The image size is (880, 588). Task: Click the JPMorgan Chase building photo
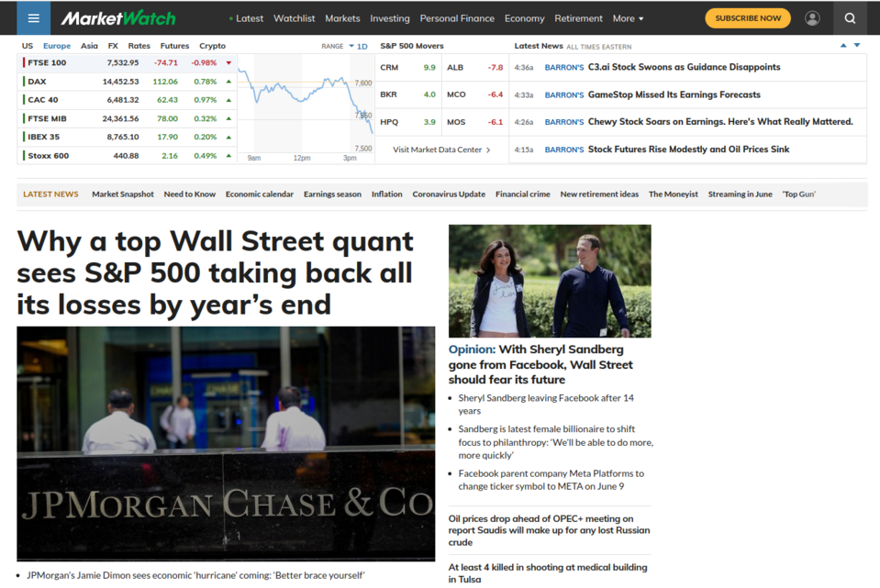pos(226,444)
